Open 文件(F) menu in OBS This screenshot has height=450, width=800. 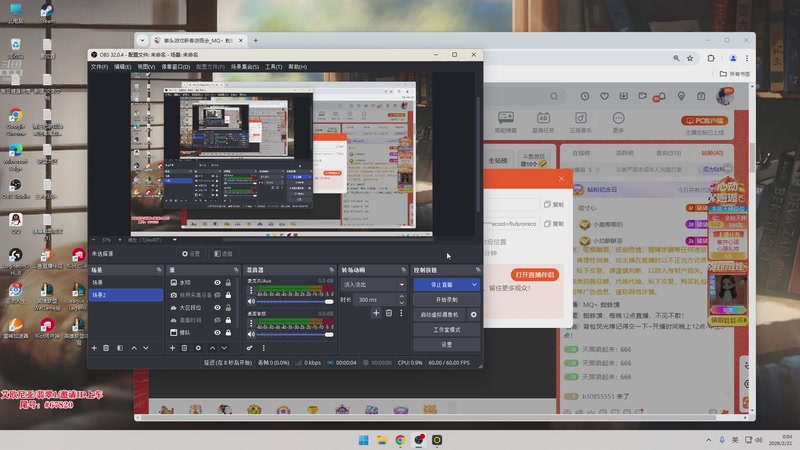point(99,67)
